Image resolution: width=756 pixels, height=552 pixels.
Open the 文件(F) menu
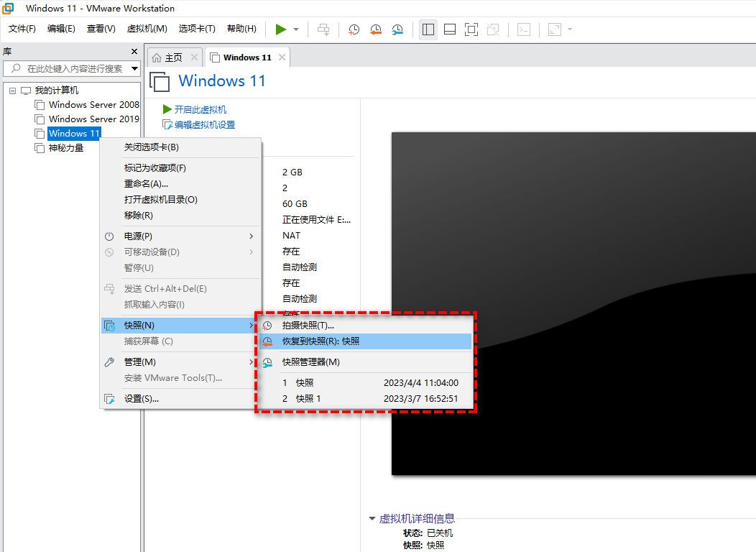(22, 29)
